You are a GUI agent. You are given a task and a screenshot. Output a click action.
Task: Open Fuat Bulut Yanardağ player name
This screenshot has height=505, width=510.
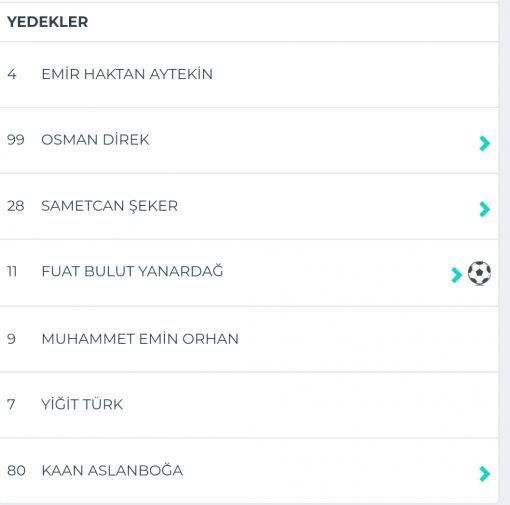click(132, 271)
